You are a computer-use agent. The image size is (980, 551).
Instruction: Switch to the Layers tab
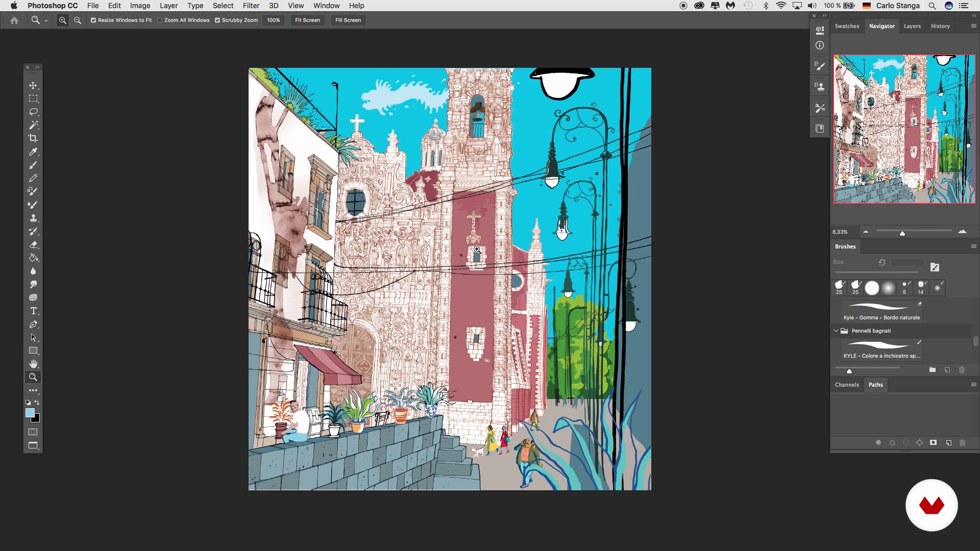tap(912, 26)
